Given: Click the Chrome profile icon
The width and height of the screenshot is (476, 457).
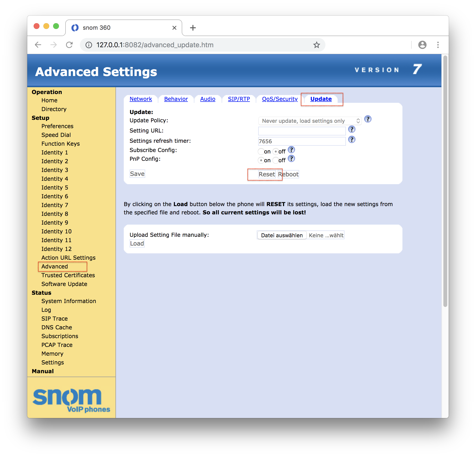Looking at the screenshot, I should (422, 45).
